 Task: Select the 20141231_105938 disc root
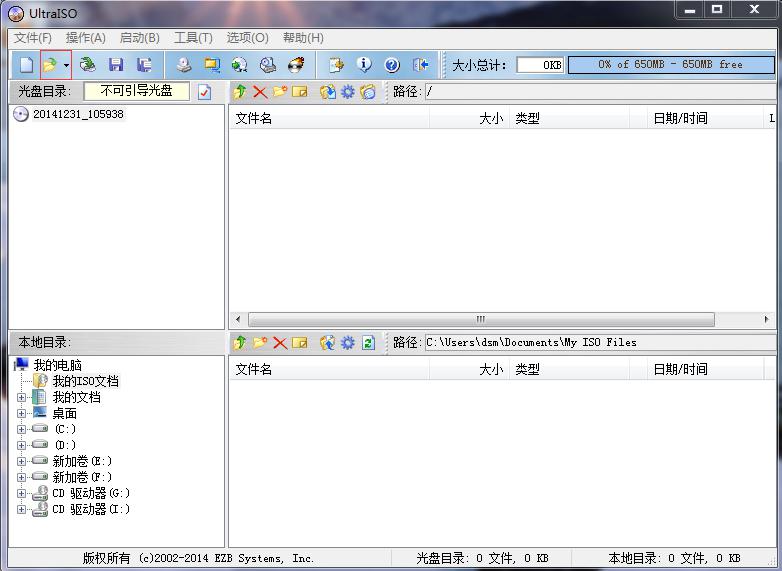point(78,114)
